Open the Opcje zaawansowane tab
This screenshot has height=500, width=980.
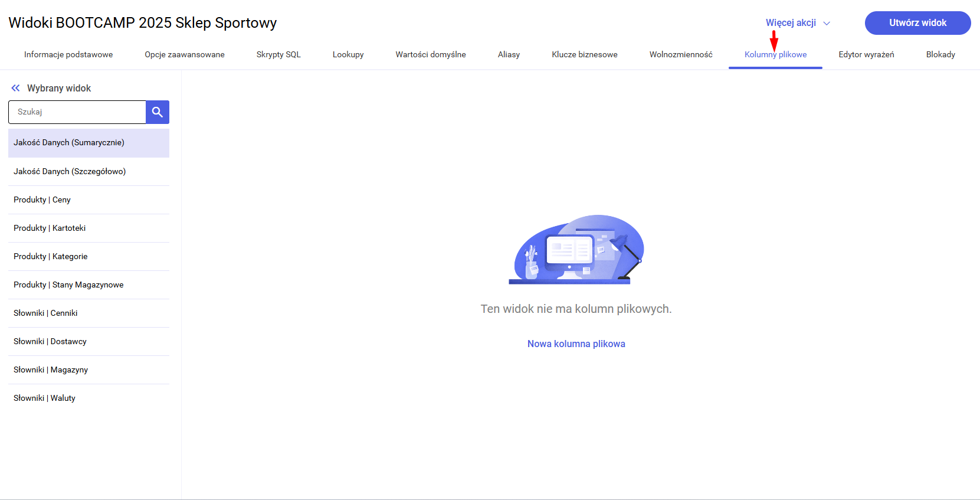click(x=185, y=54)
